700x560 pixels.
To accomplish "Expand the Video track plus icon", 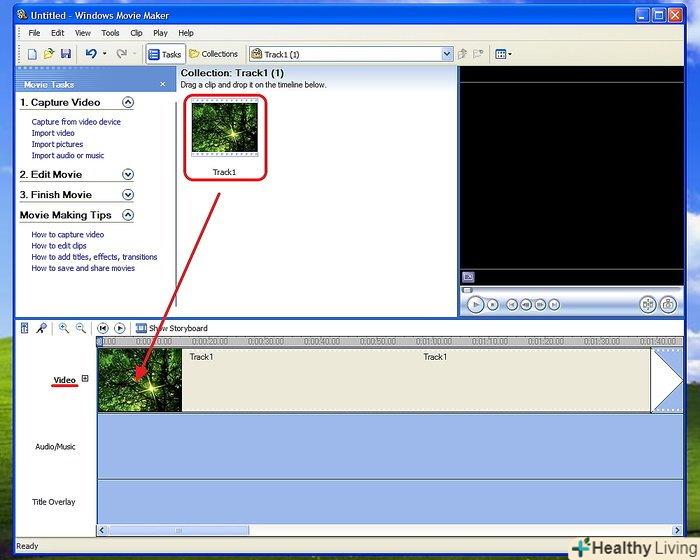I will [x=85, y=378].
